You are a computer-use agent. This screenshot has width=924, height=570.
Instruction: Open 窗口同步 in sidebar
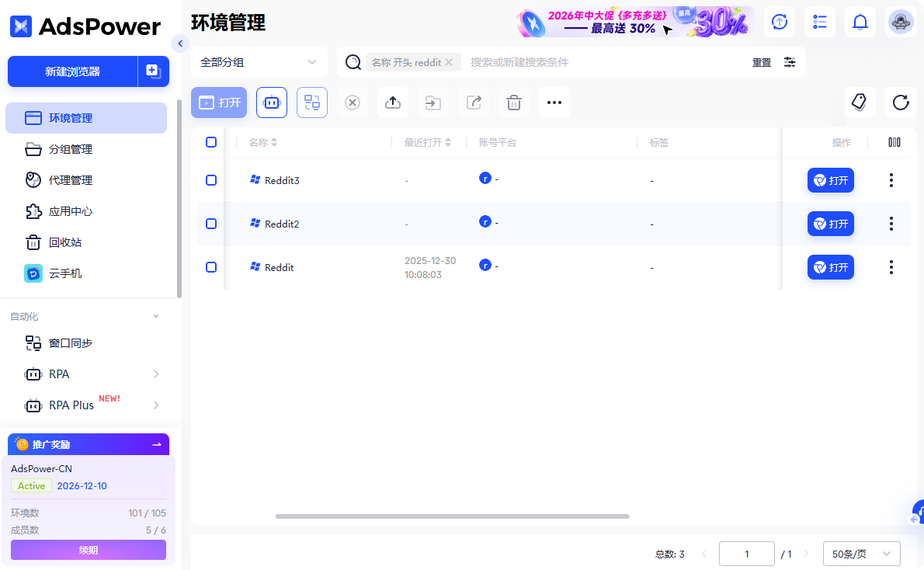[x=86, y=343]
